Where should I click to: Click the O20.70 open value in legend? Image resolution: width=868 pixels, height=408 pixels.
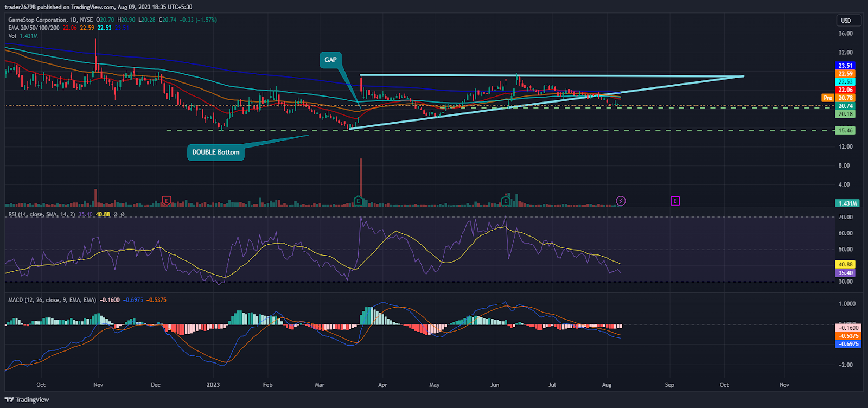pyautogui.click(x=106, y=20)
